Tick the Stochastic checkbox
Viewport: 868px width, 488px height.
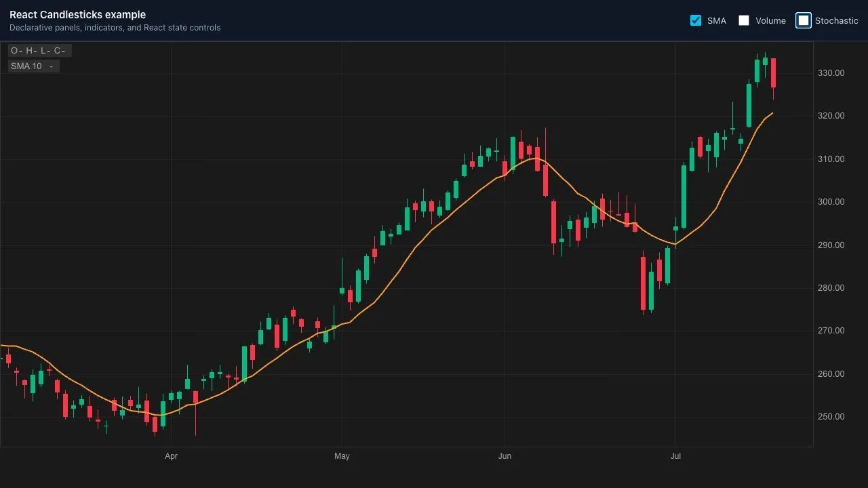[x=804, y=20]
